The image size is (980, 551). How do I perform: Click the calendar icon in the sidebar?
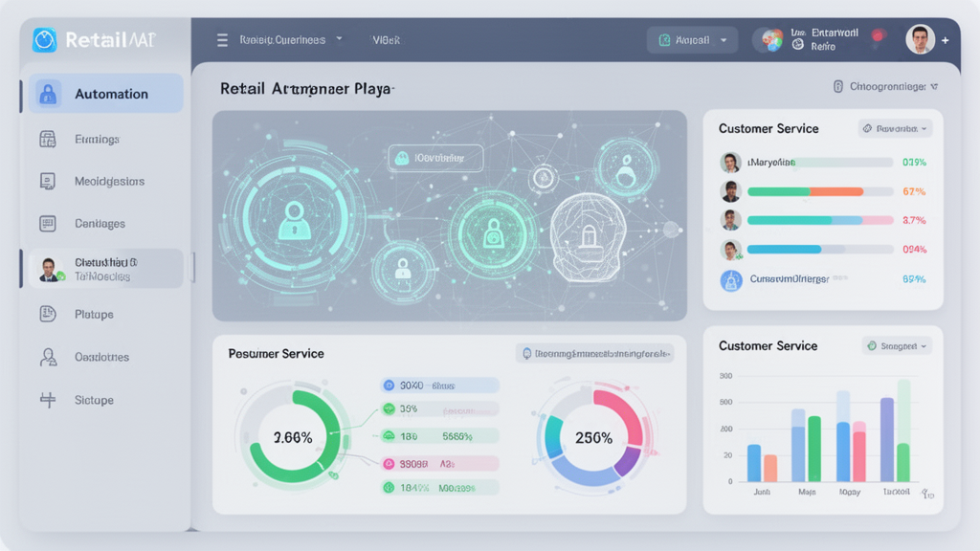tap(48, 140)
